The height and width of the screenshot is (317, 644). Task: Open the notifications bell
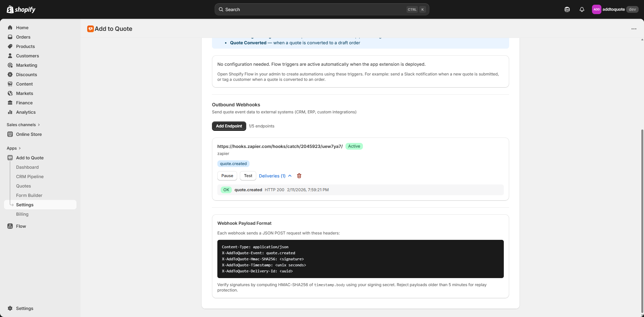pos(582,9)
